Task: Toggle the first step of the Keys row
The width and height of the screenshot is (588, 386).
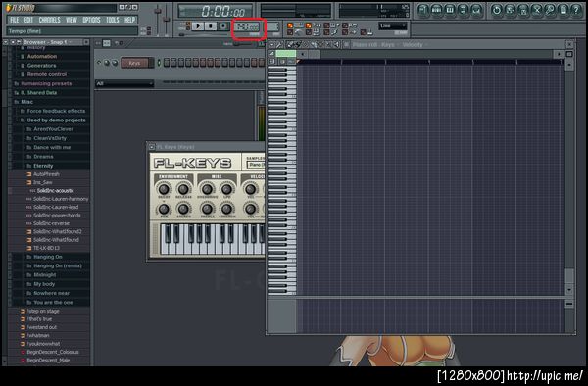Action: pyautogui.click(x=167, y=63)
